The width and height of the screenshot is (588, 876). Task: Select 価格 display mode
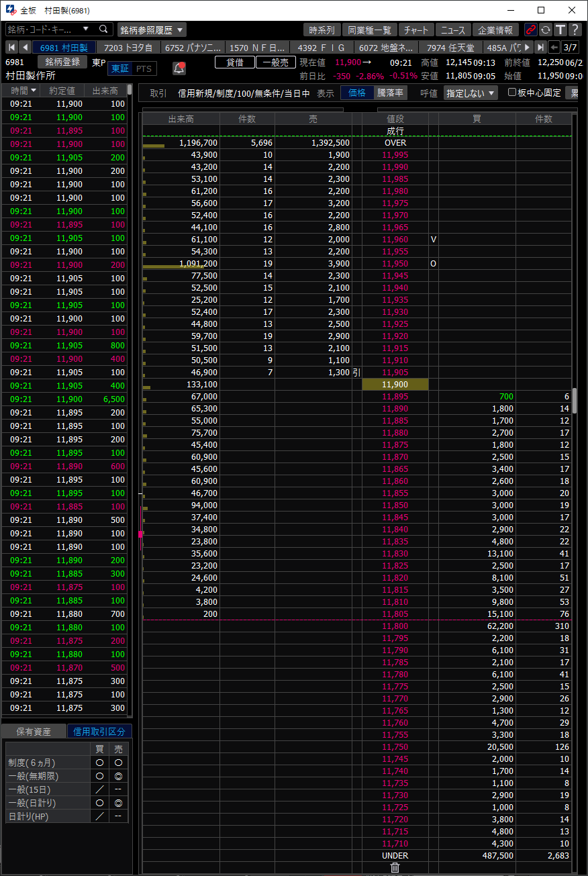pyautogui.click(x=357, y=93)
